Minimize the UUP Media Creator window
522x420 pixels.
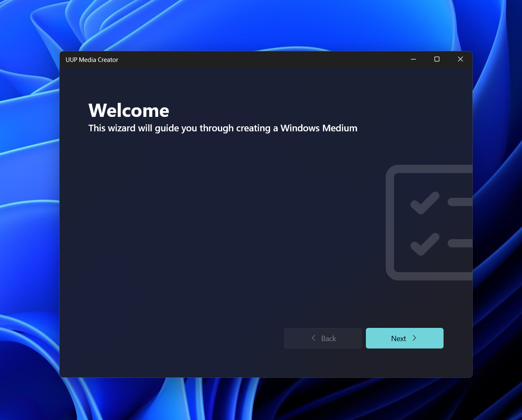pyautogui.click(x=413, y=59)
